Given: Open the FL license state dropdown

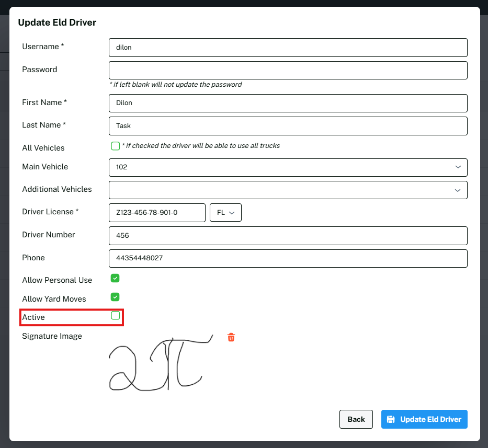Looking at the screenshot, I should click(x=225, y=213).
